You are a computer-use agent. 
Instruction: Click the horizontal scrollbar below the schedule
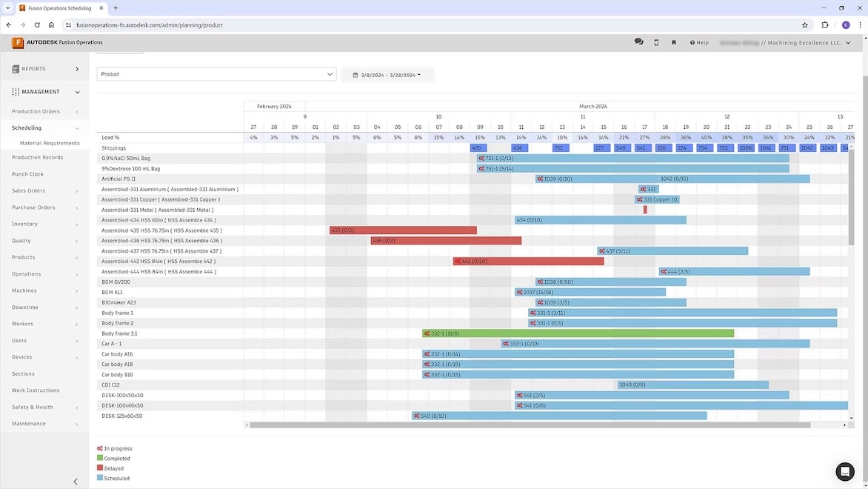pos(518,425)
